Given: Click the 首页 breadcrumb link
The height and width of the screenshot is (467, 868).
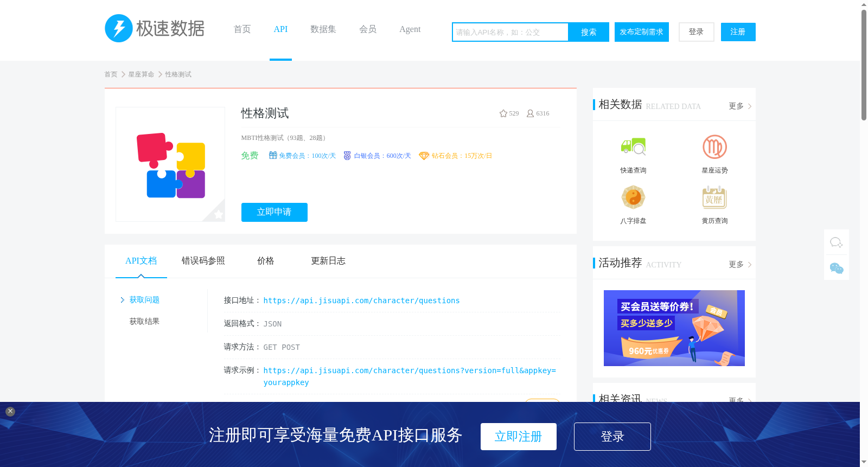Looking at the screenshot, I should point(111,74).
